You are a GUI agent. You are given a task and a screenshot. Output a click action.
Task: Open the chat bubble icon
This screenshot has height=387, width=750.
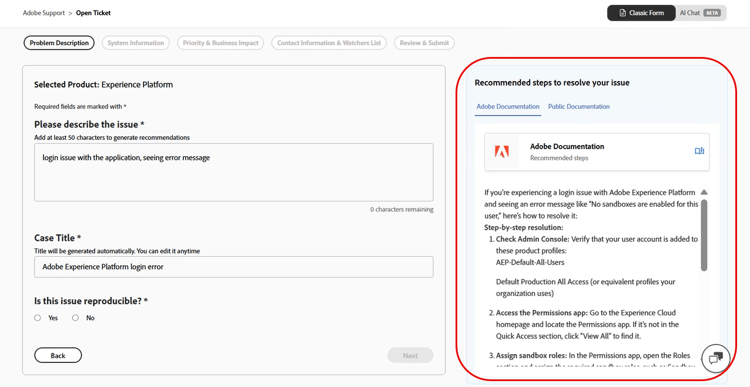click(x=716, y=358)
